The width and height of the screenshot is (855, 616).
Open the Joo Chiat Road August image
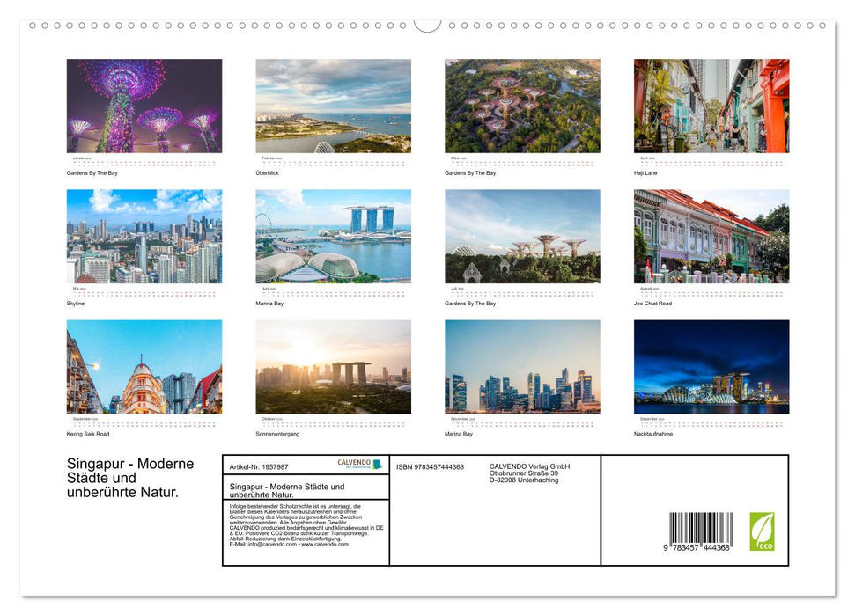tap(711, 235)
